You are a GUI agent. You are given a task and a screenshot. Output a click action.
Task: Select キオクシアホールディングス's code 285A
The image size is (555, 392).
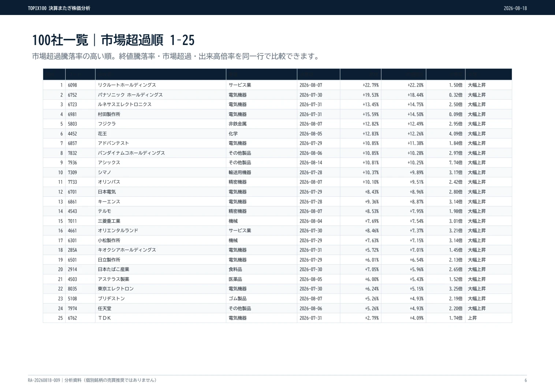coord(72,250)
